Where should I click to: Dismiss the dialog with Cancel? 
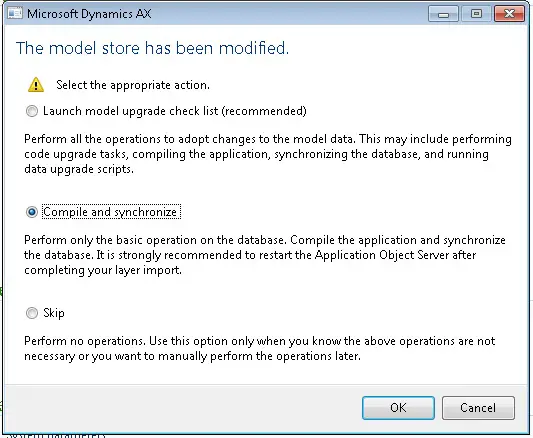tap(478, 408)
